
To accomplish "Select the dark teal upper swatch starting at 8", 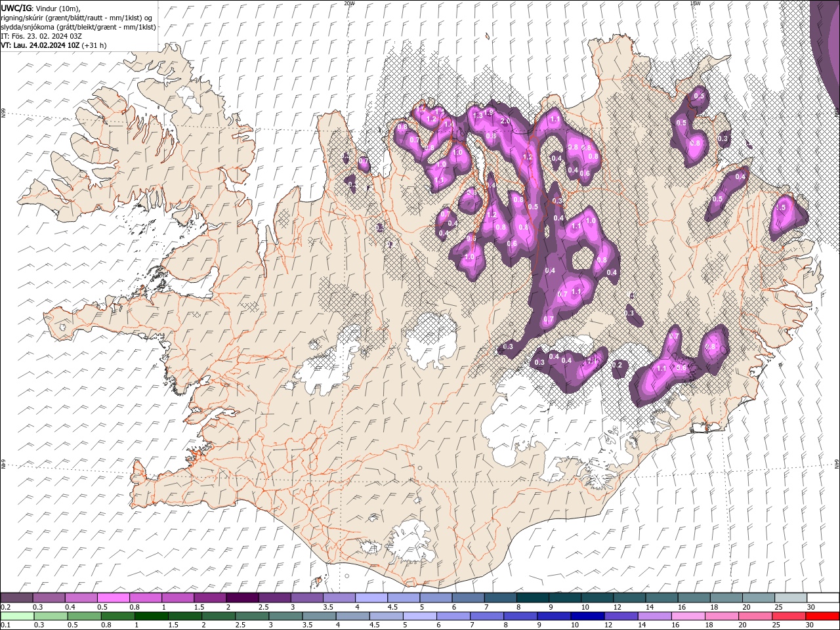I will tap(532, 598).
